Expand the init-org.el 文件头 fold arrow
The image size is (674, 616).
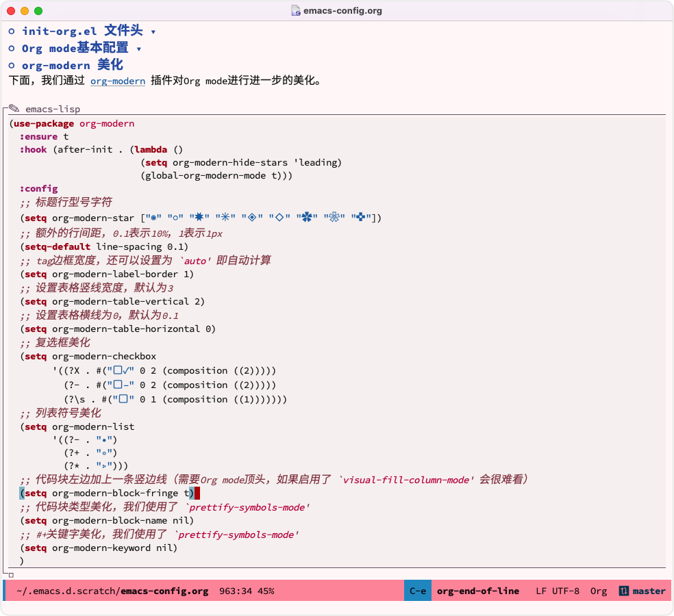[153, 31]
